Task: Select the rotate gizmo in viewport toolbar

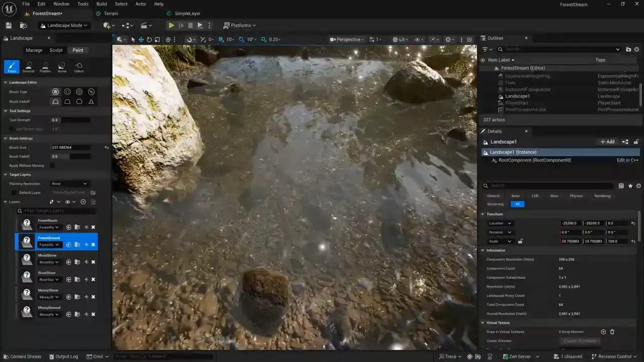Action: (x=149, y=40)
